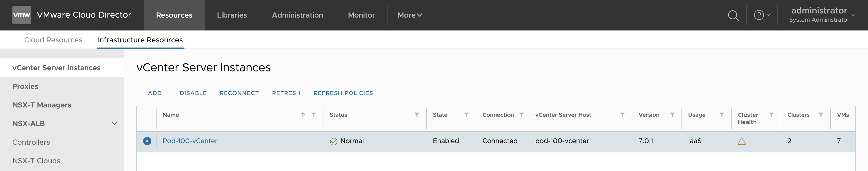Open the State column filter icon
This screenshot has height=171, width=868.
(x=466, y=115)
